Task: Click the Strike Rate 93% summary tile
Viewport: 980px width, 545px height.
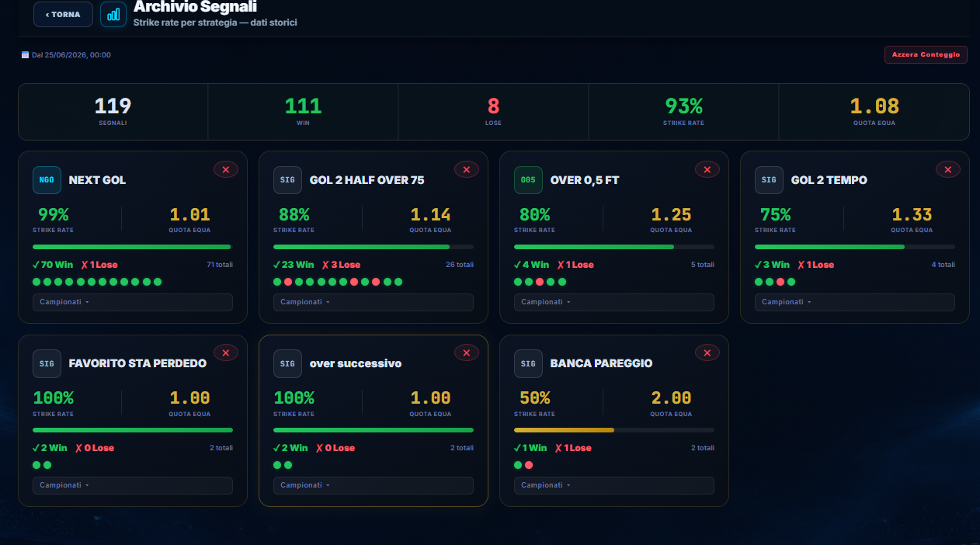Action: [683, 112]
